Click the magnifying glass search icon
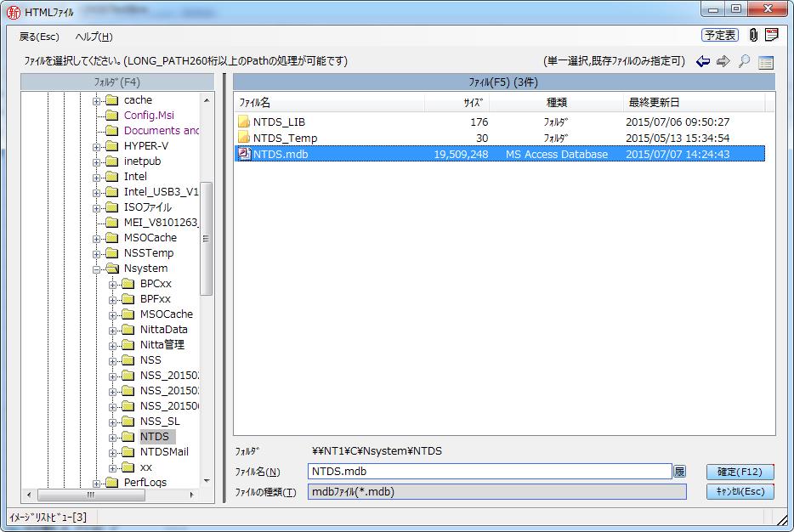Viewport: 794px width, 532px height. pos(744,61)
